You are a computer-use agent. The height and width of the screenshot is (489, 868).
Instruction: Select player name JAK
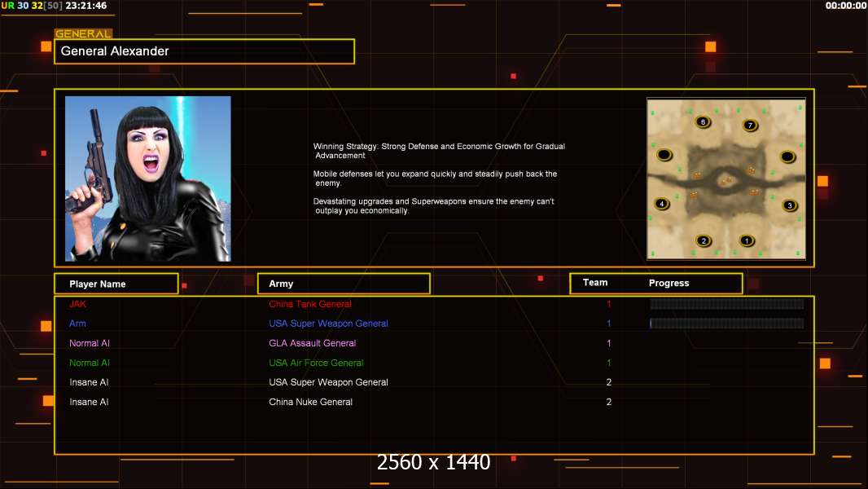(77, 304)
